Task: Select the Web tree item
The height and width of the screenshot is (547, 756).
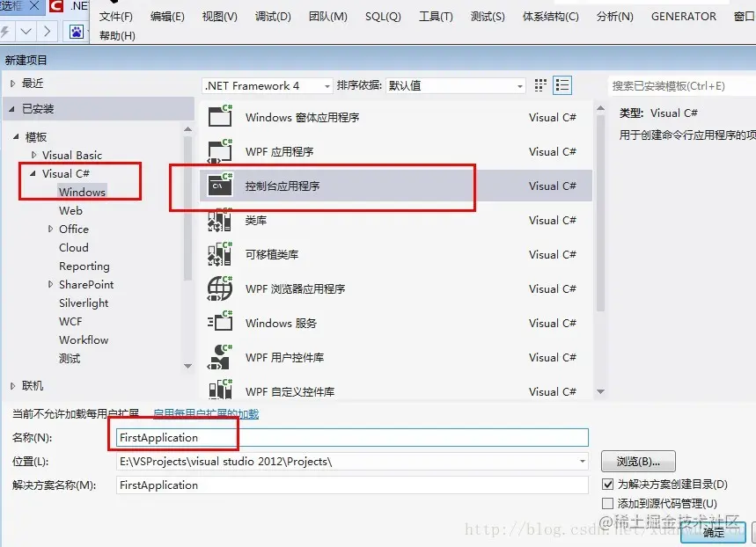Action: (x=70, y=210)
